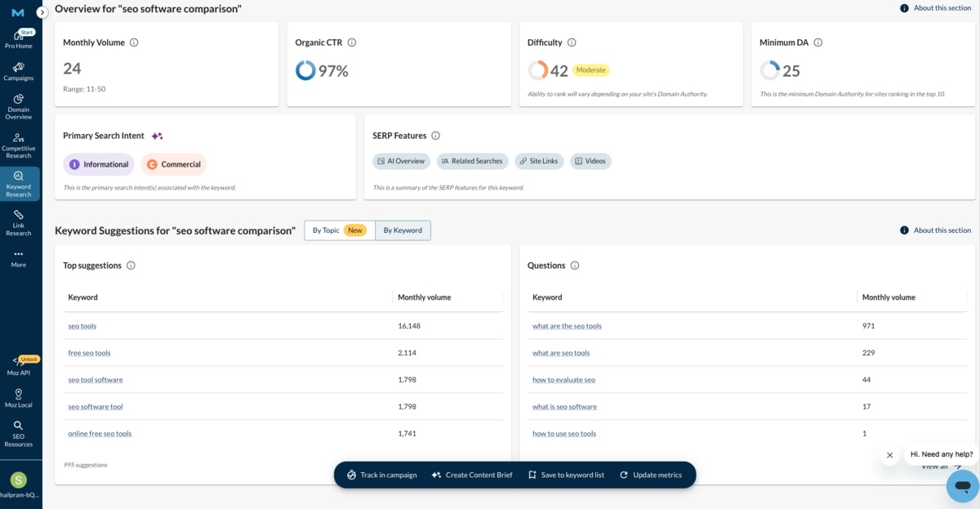Show info for Monthly Volume
The width and height of the screenshot is (980, 509).
pyautogui.click(x=134, y=42)
